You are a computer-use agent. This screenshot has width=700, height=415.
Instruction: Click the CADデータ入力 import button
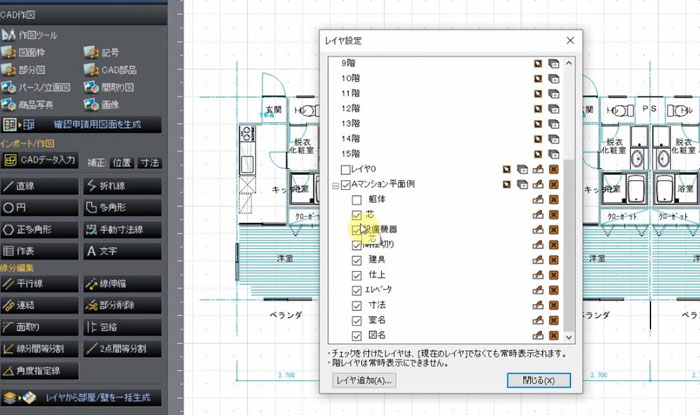pyautogui.click(x=39, y=160)
